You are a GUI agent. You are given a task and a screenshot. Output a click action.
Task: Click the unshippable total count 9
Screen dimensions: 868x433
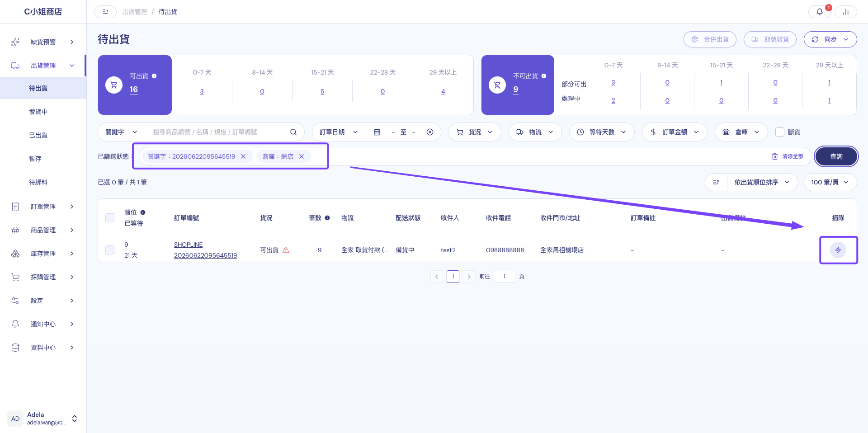pyautogui.click(x=515, y=89)
